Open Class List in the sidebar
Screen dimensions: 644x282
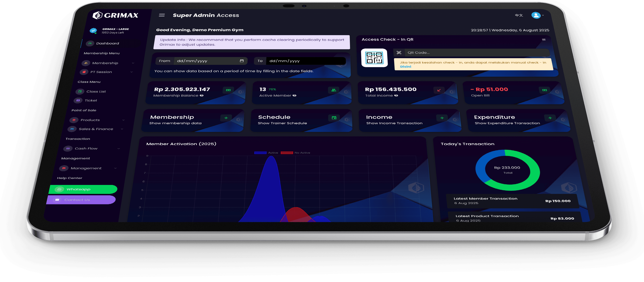pyautogui.click(x=96, y=92)
